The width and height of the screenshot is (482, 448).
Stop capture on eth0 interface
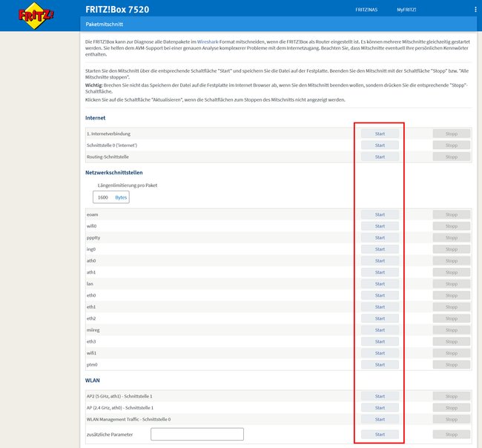[452, 295]
